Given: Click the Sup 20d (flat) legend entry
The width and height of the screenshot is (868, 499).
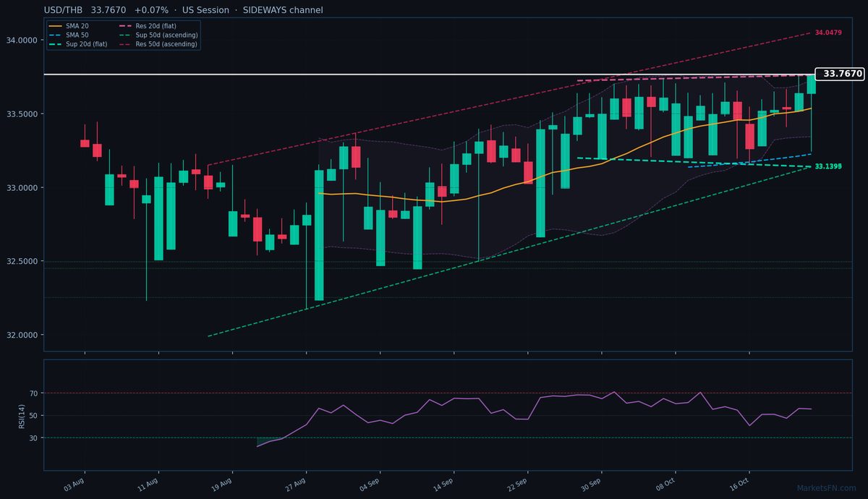Looking at the screenshot, I should coord(77,43).
